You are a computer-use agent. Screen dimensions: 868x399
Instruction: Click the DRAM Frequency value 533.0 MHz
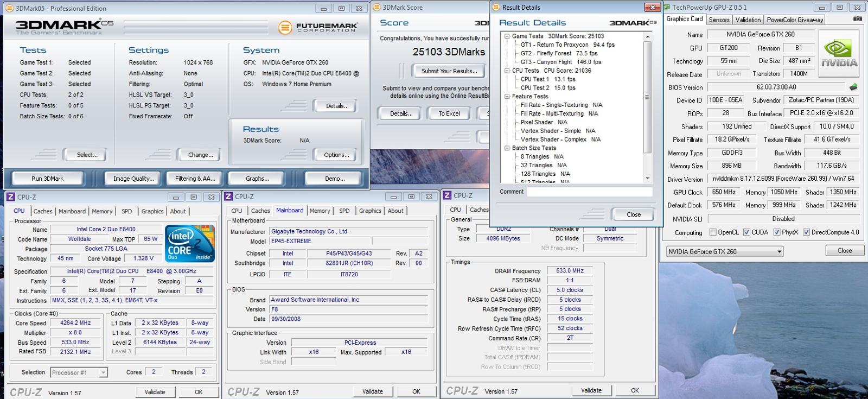(570, 271)
